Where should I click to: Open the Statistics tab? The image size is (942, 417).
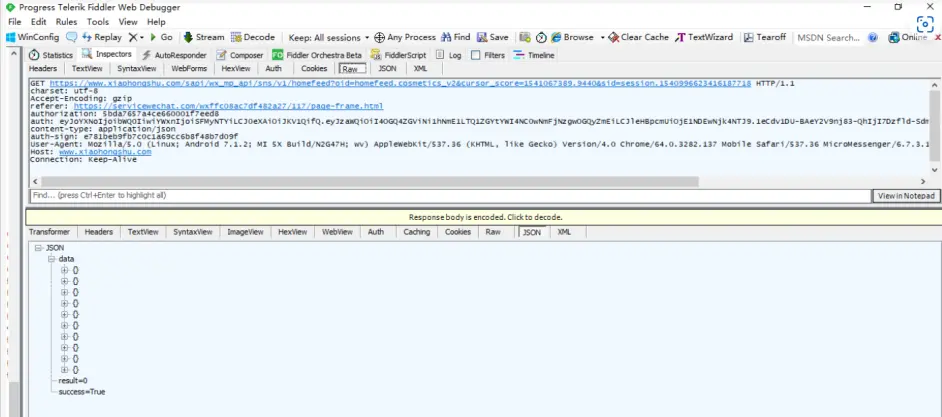pos(50,55)
